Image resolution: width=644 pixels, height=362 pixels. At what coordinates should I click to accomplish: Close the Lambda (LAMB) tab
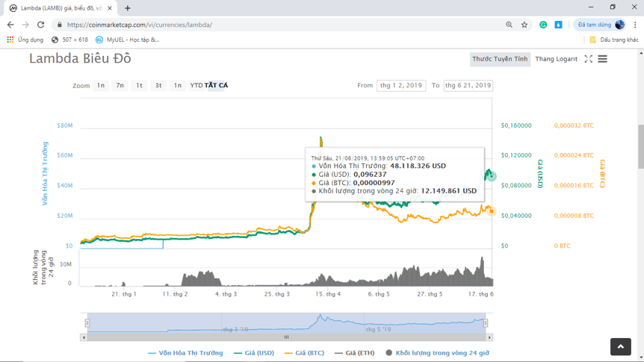point(110,8)
